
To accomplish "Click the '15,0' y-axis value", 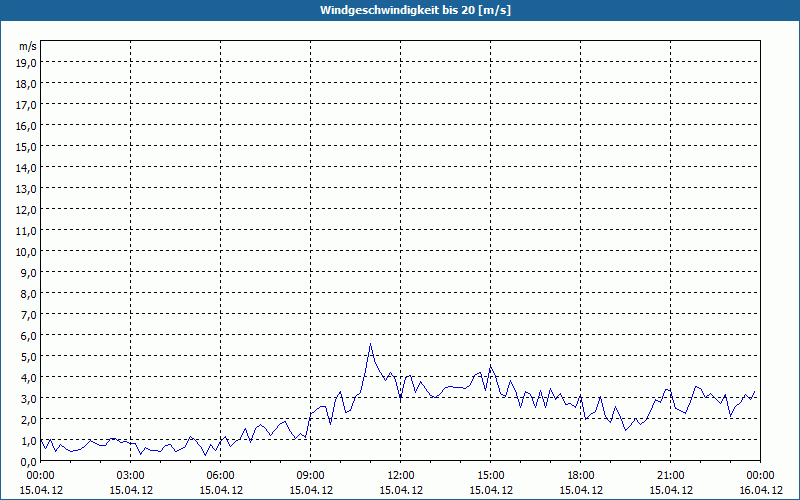I will 26,147.
